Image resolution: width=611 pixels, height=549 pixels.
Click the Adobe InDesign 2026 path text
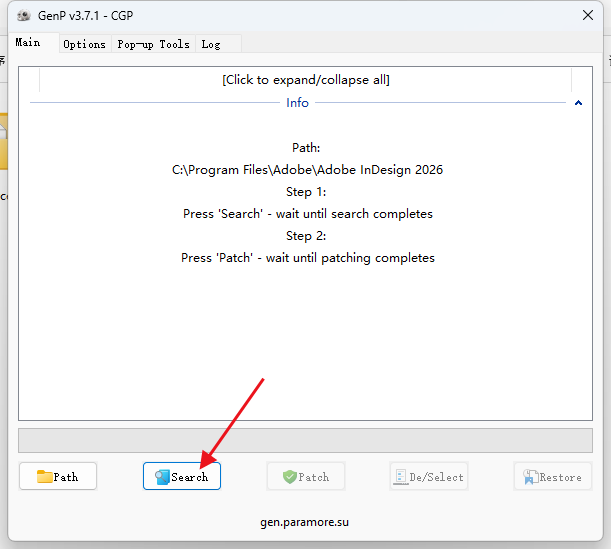coord(307,170)
